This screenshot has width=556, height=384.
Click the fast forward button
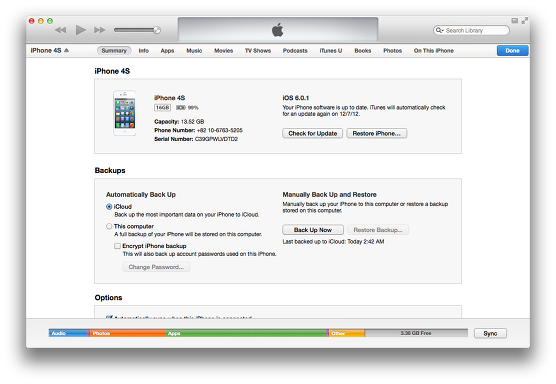tap(100, 30)
